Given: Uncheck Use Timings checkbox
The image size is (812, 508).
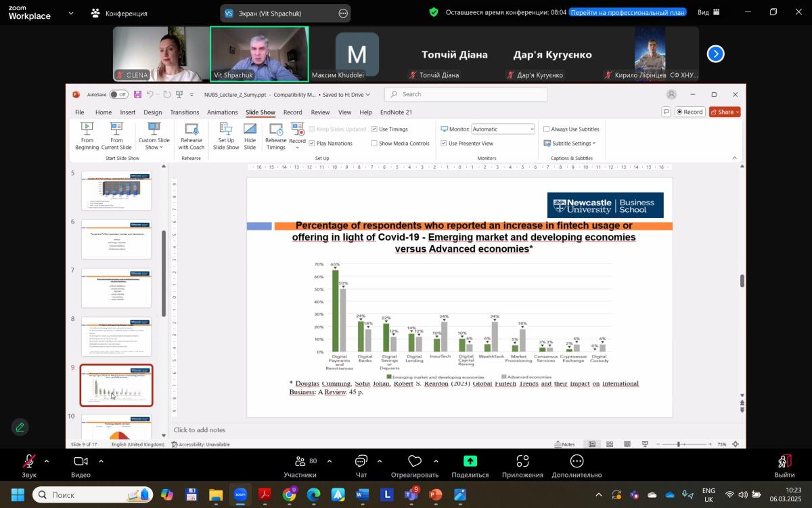Looking at the screenshot, I should tap(375, 129).
